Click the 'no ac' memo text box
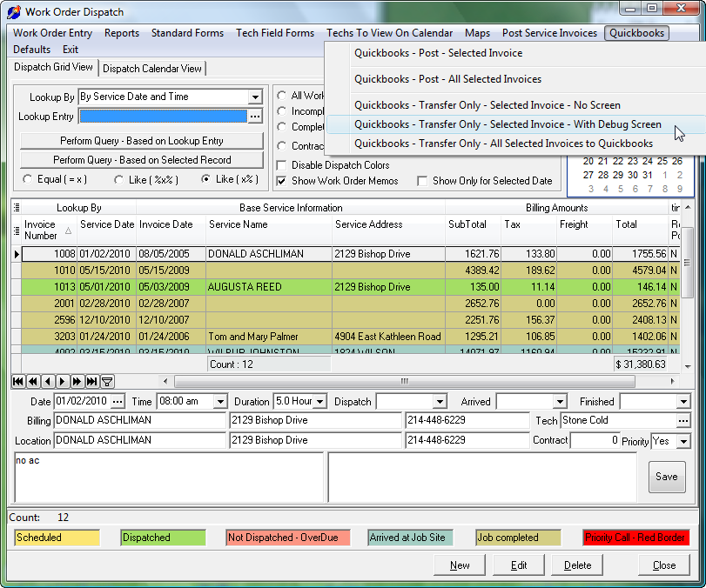This screenshot has height=588, width=706. point(169,478)
